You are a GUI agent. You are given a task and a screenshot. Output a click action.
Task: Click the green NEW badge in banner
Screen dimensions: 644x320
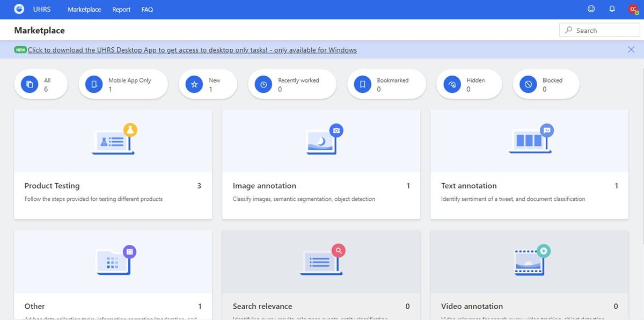coord(20,50)
